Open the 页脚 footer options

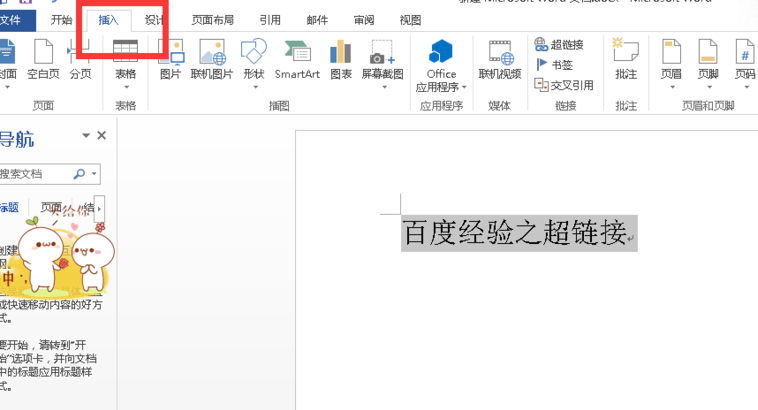coord(708,64)
